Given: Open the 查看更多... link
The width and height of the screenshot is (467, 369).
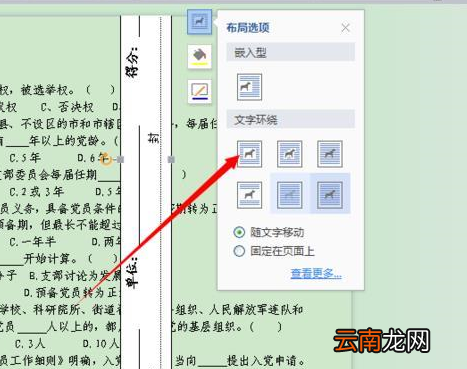Looking at the screenshot, I should (316, 273).
